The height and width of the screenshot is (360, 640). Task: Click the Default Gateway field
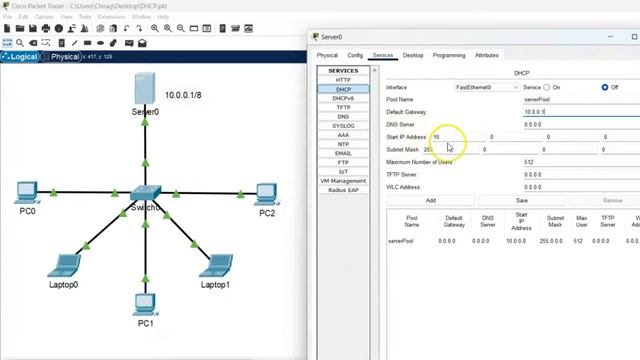point(581,112)
